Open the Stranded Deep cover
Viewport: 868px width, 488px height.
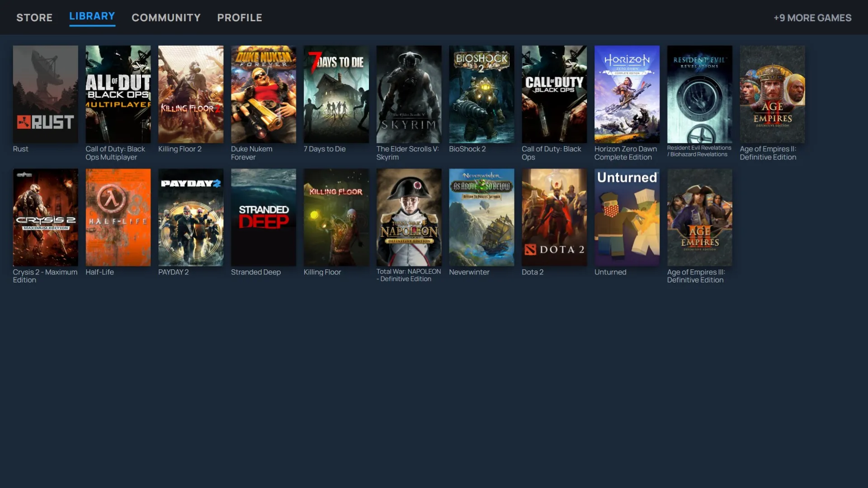click(x=264, y=217)
